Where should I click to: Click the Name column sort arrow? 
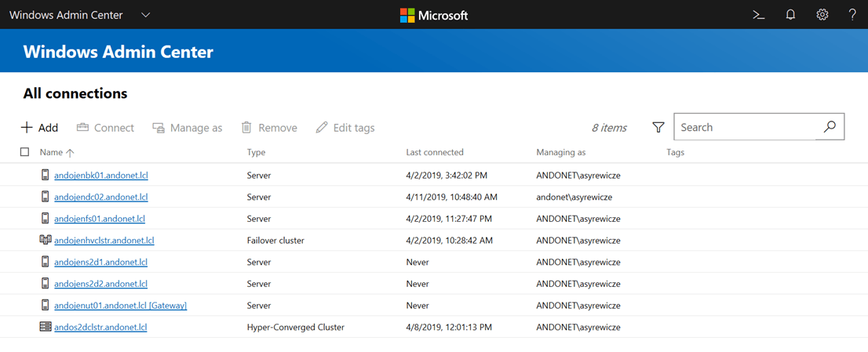[69, 153]
